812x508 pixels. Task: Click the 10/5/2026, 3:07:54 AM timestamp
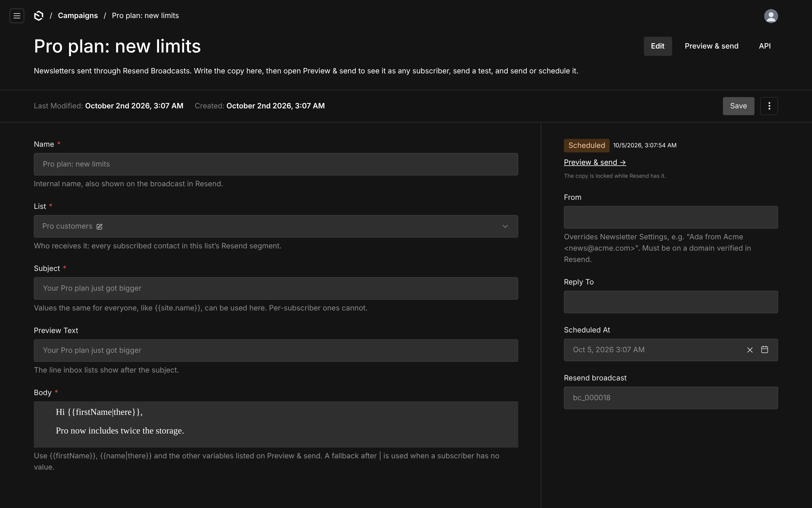pyautogui.click(x=645, y=145)
